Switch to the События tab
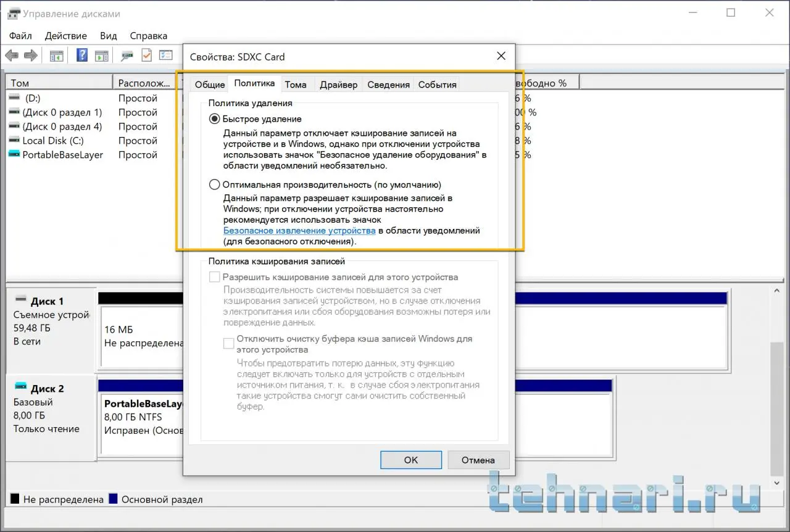 click(438, 85)
